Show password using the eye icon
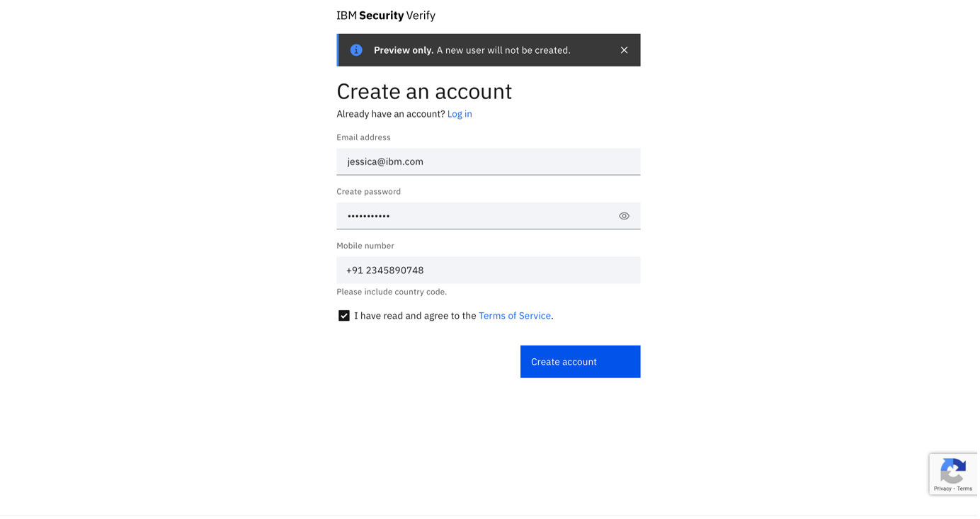This screenshot has height=519, width=980. coord(624,216)
